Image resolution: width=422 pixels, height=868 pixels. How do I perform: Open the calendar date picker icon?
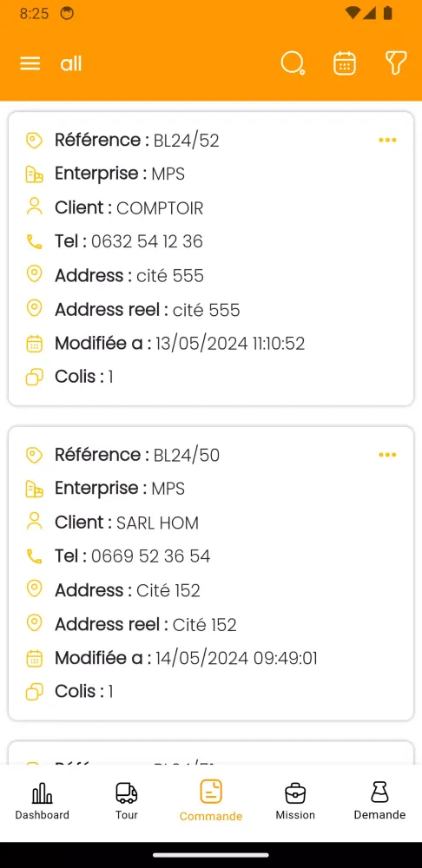(x=345, y=63)
